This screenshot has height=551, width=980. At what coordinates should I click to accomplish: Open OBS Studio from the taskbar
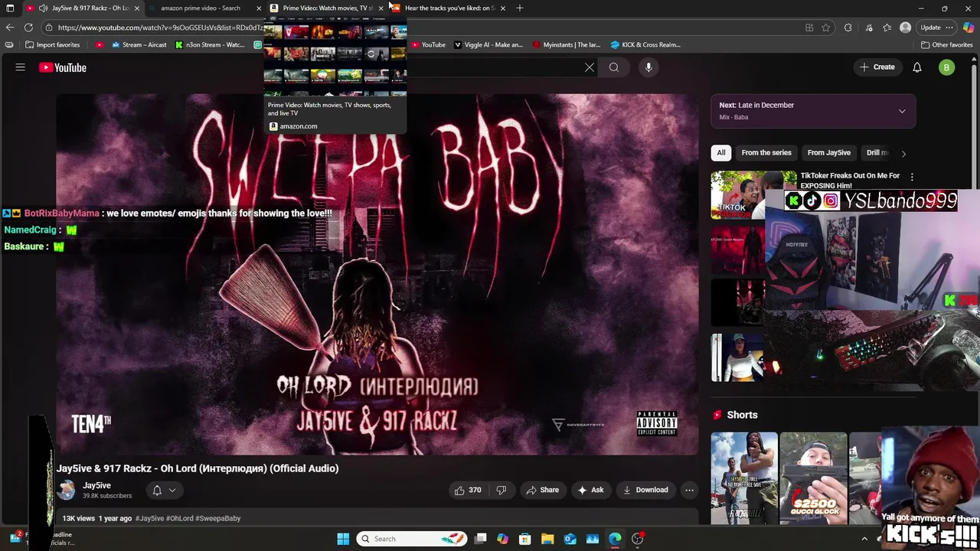click(637, 539)
